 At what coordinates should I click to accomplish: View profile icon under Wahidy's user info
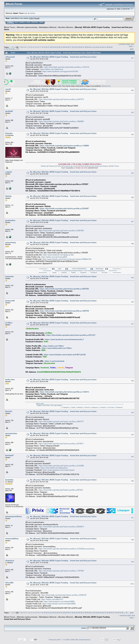(x=7, y=213)
